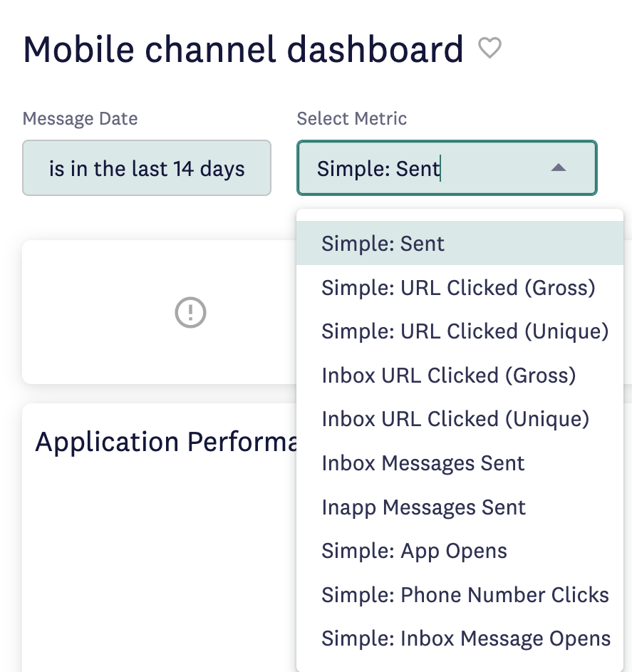Select Simple: URL Clicked (Unique)
The width and height of the screenshot is (632, 672).
(x=460, y=331)
